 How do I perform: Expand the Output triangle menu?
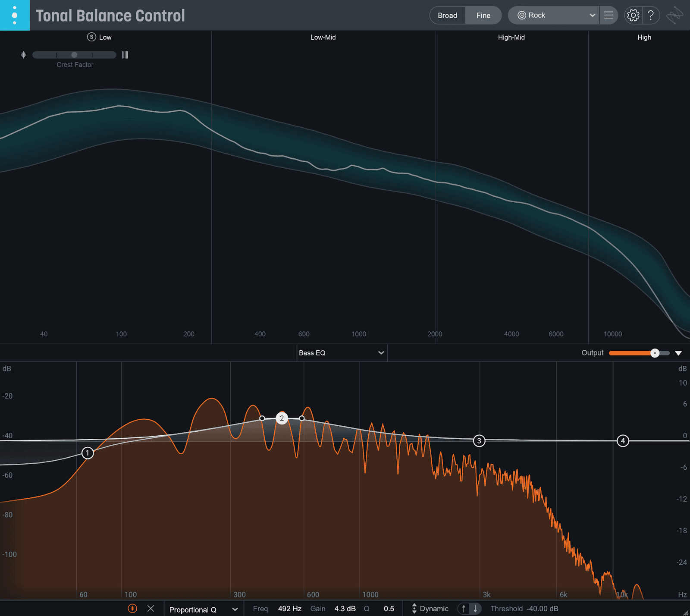(678, 353)
